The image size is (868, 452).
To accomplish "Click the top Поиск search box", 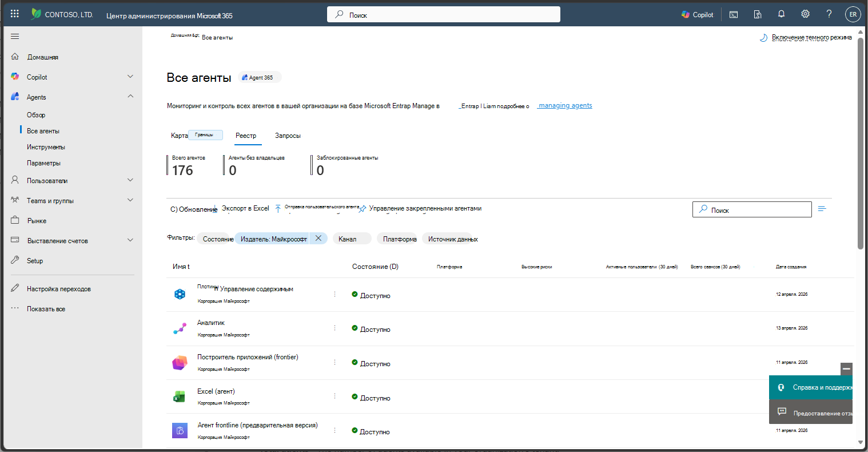I will pyautogui.click(x=444, y=15).
